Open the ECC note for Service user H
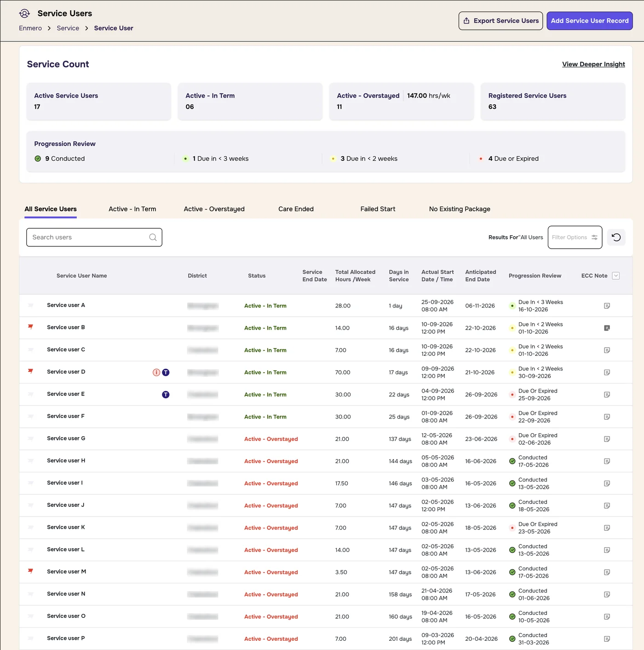This screenshot has height=650, width=644. (607, 461)
